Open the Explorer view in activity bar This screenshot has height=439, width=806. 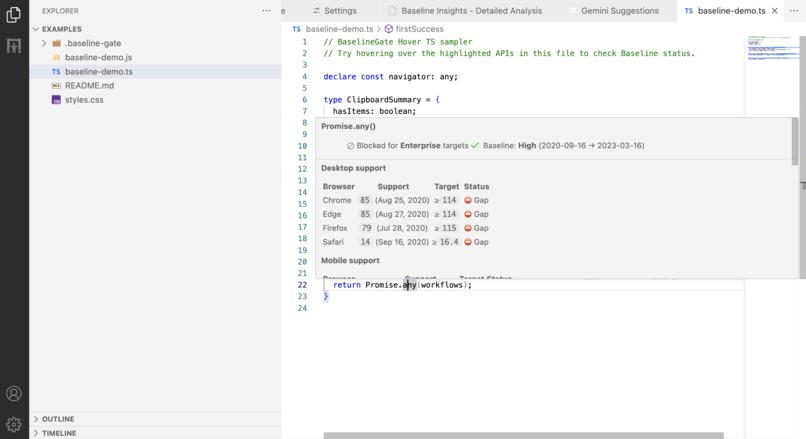pyautogui.click(x=14, y=14)
